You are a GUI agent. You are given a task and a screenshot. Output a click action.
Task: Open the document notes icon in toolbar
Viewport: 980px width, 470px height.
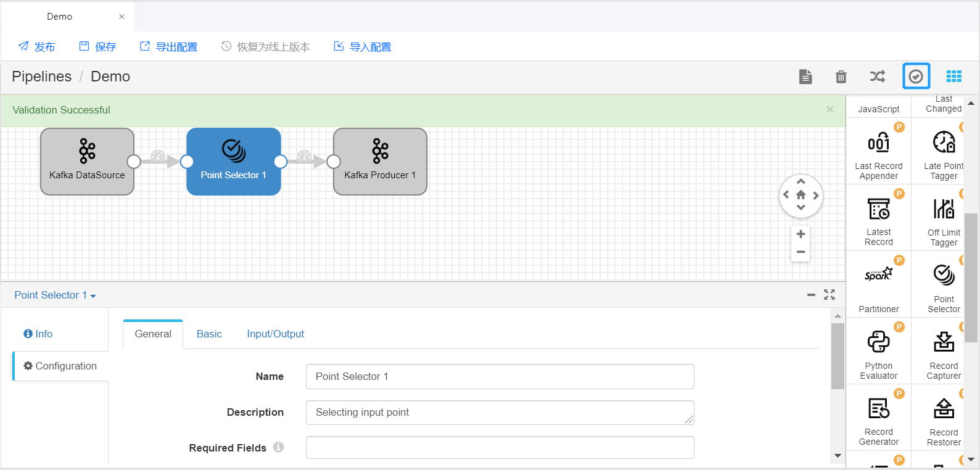pos(805,76)
